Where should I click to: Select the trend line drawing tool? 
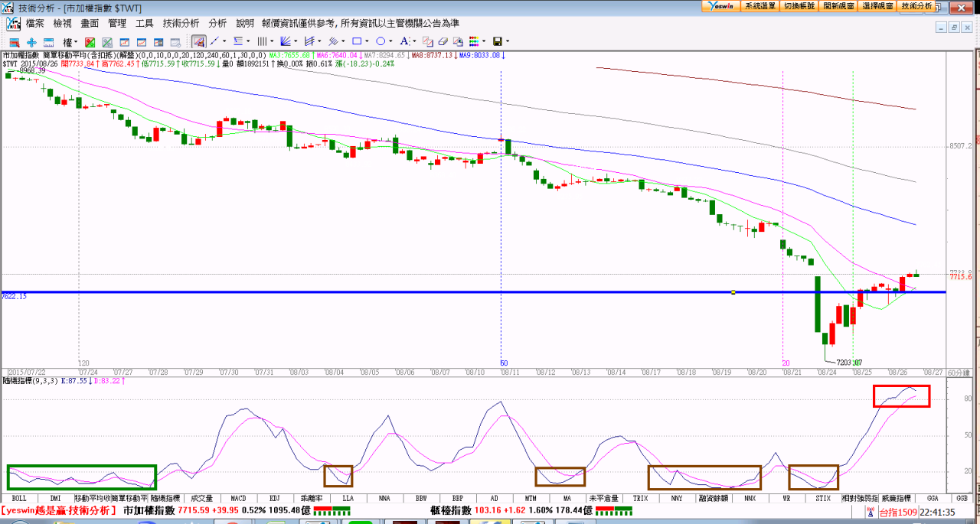click(214, 41)
